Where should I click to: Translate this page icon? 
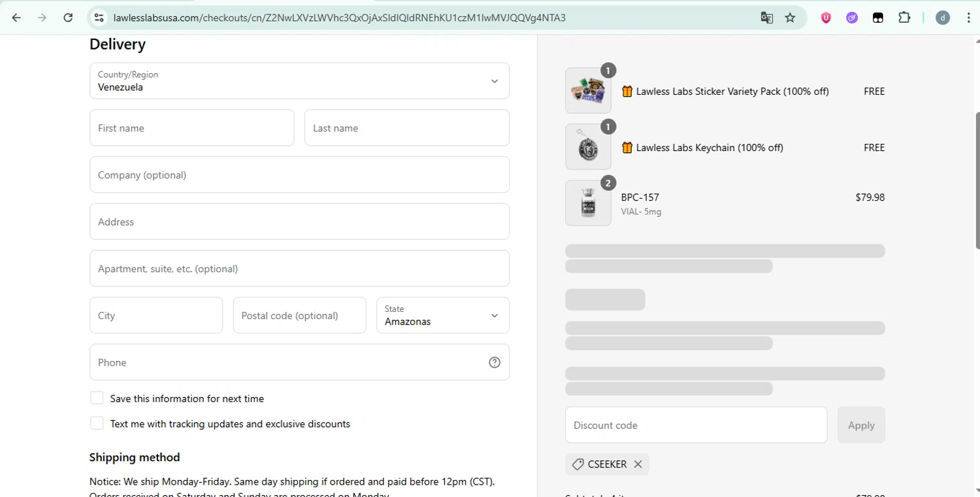tap(767, 18)
